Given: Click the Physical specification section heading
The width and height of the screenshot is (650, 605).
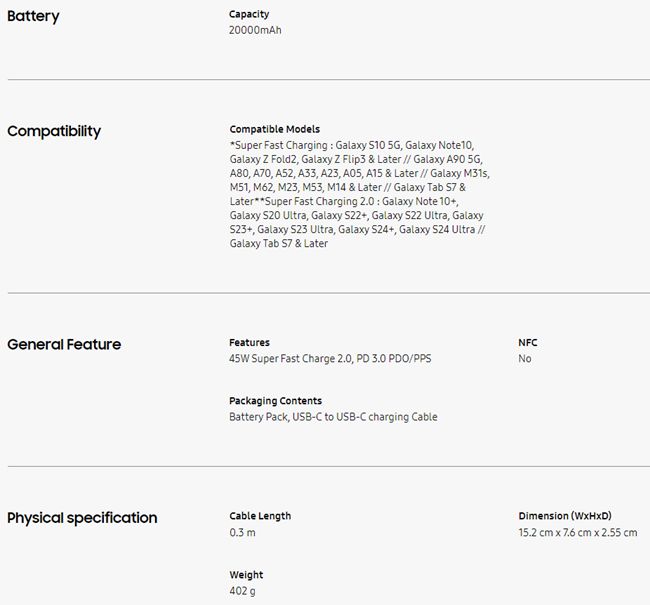Looking at the screenshot, I should pyautogui.click(x=82, y=517).
